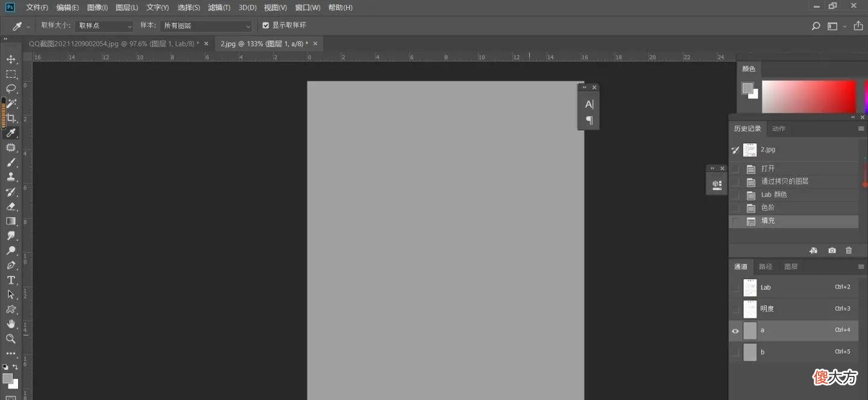Set history brush source at 色阶

tap(735, 208)
